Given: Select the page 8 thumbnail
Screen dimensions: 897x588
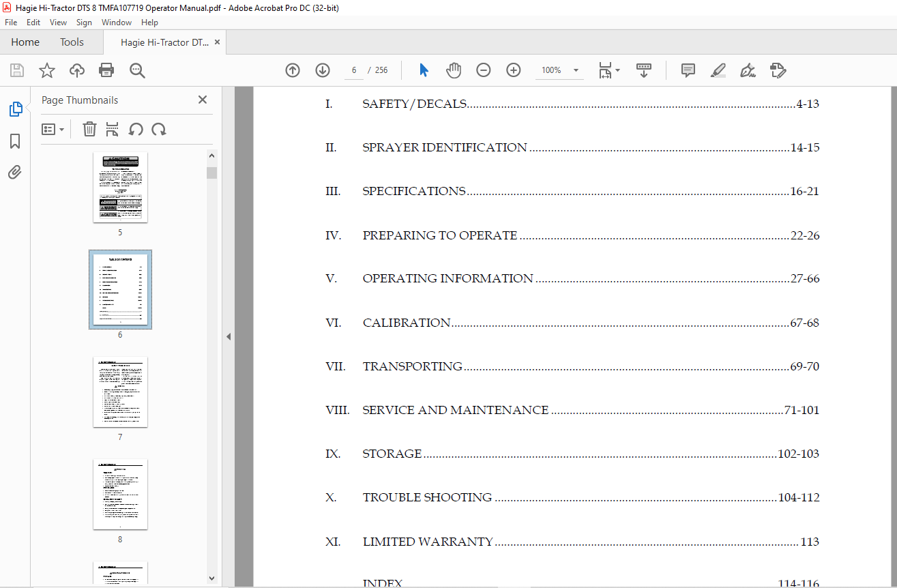Looking at the screenshot, I should 120,495.
